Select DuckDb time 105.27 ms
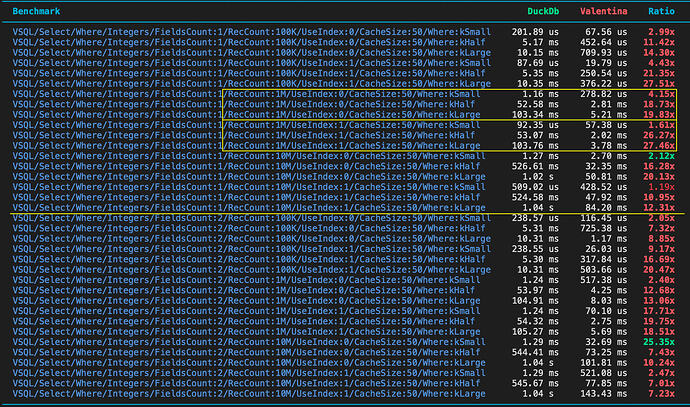Viewport: 690px width, 407px height. (x=535, y=332)
